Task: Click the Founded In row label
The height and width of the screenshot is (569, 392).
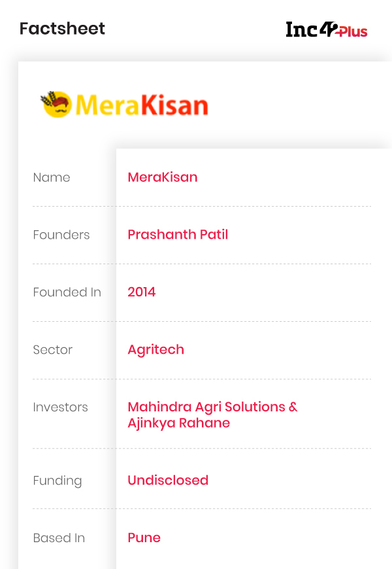Action: pyautogui.click(x=67, y=292)
